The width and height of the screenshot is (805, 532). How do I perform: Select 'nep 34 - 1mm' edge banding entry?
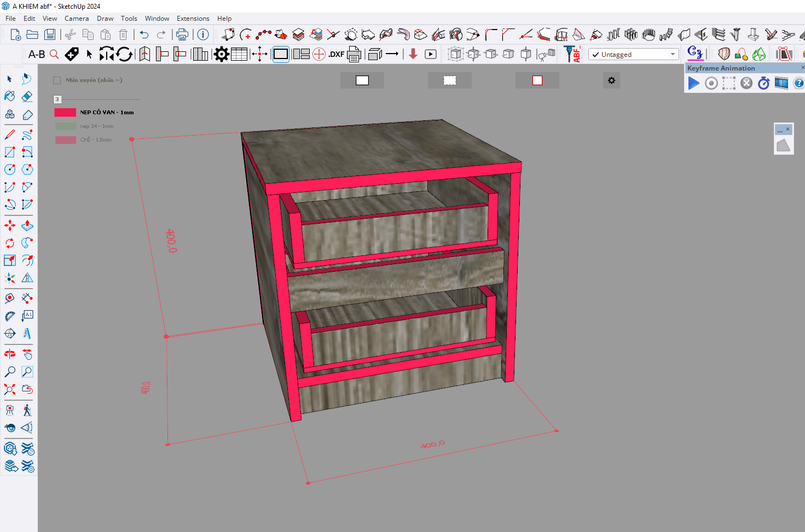point(96,126)
